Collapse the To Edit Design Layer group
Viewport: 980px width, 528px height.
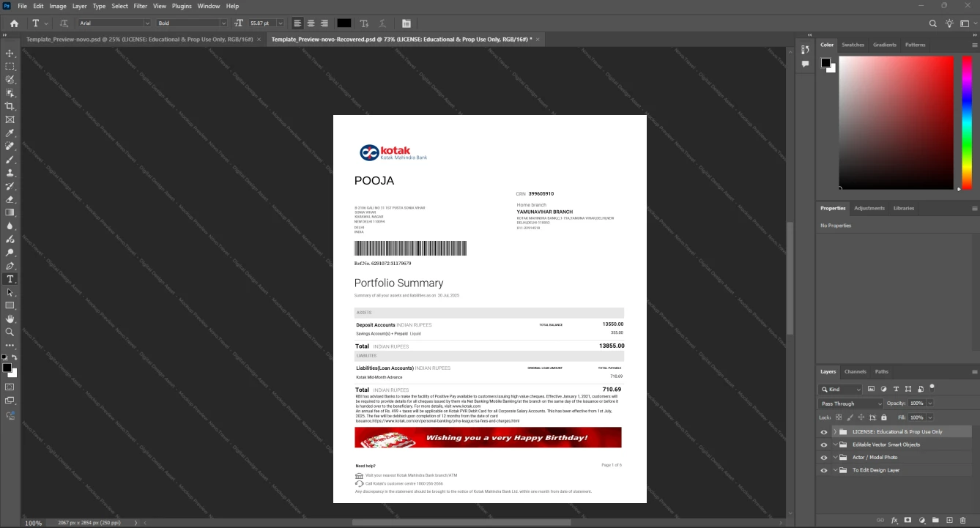pos(835,470)
